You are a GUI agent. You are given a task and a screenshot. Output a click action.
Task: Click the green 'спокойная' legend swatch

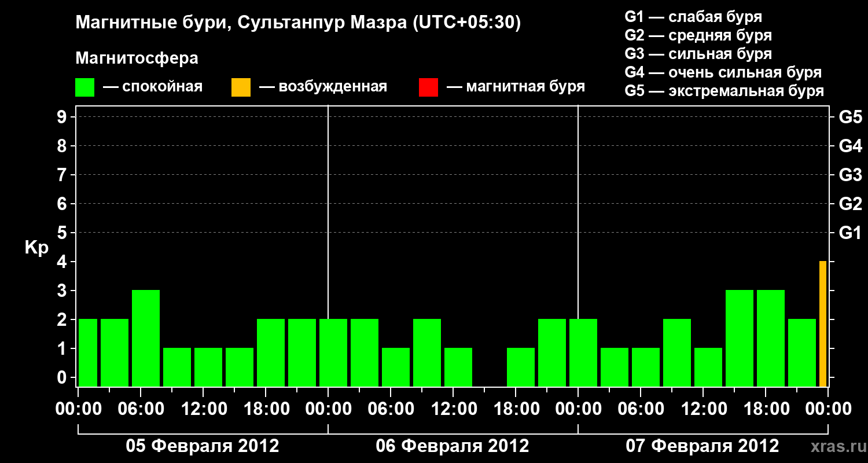click(85, 87)
